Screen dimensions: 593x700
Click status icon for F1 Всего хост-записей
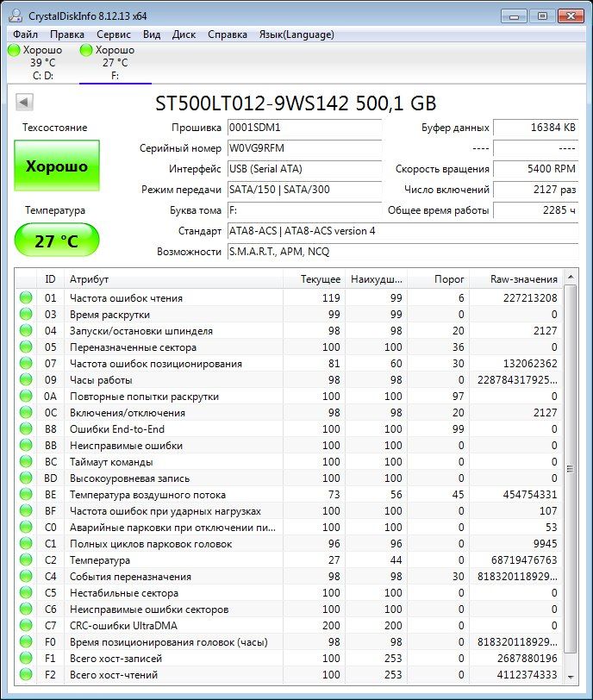click(x=26, y=658)
